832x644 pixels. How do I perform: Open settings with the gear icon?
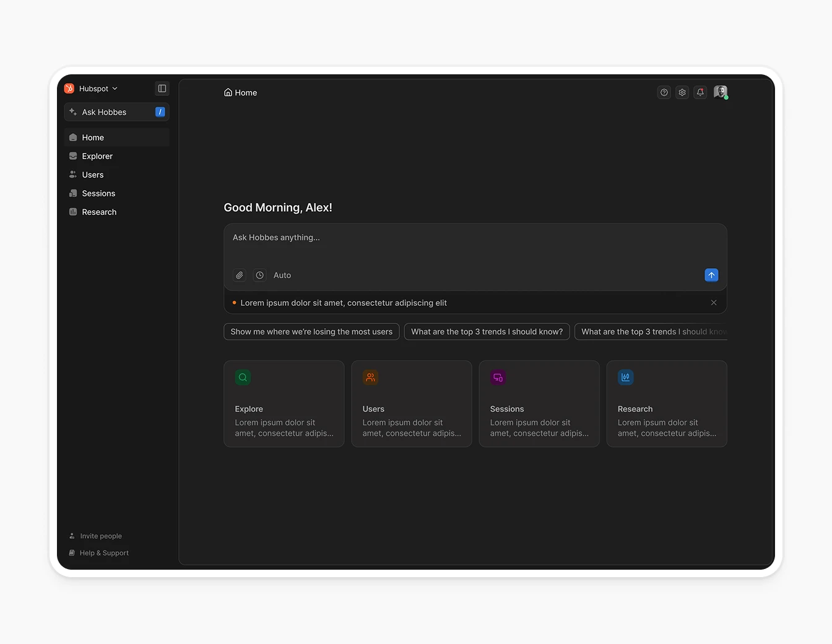click(682, 92)
